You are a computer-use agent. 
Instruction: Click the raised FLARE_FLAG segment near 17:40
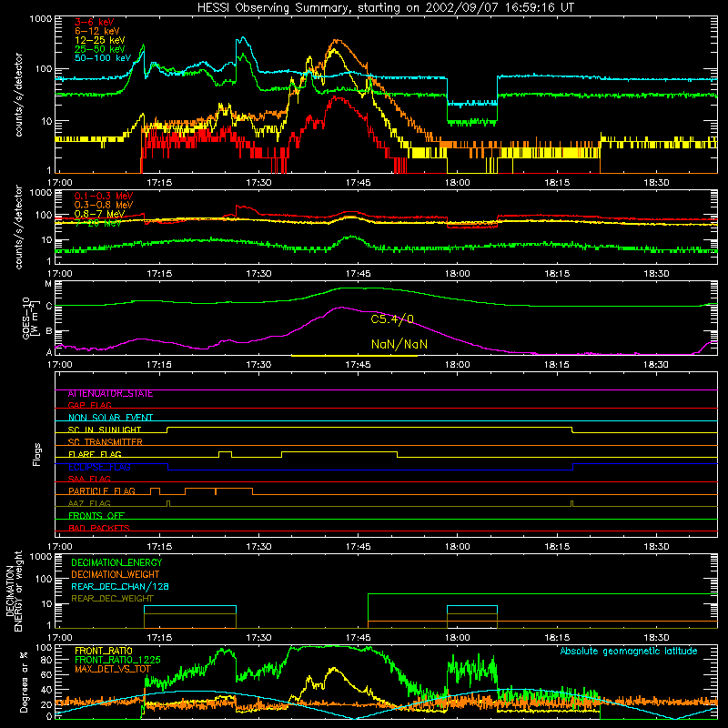339,451
